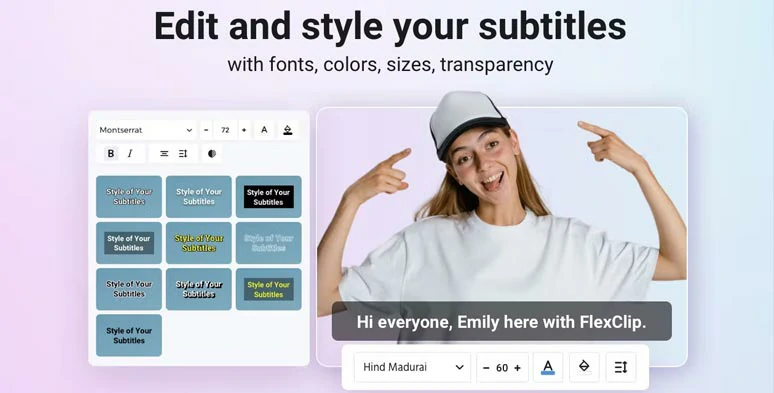Open background fill icon in bottom toolbar

(584, 367)
